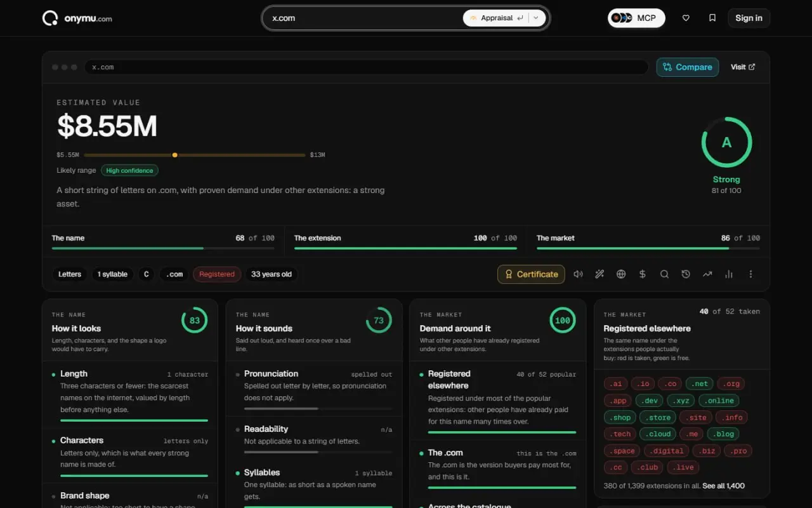Select the 1 syllable tag
Viewport: 812px width, 508px height.
pos(112,274)
